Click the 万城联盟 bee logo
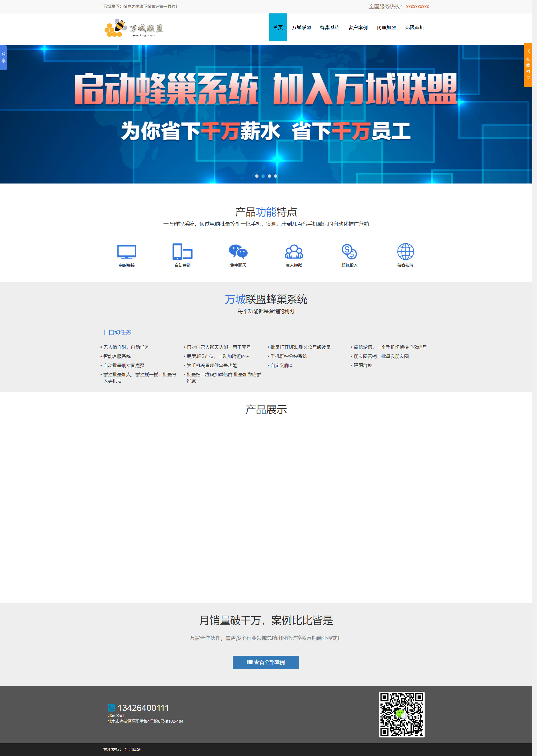 (134, 28)
